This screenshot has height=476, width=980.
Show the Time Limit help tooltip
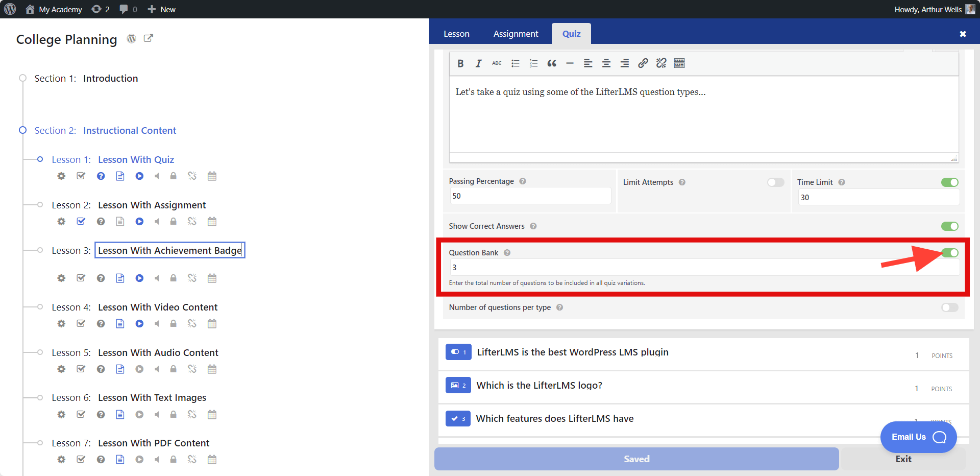click(842, 182)
